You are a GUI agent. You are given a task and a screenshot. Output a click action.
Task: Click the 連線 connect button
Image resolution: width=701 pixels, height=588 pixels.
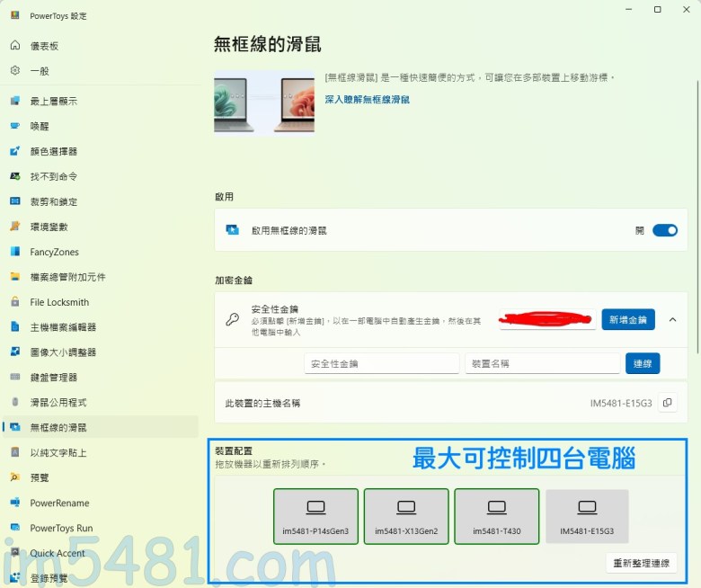click(642, 363)
